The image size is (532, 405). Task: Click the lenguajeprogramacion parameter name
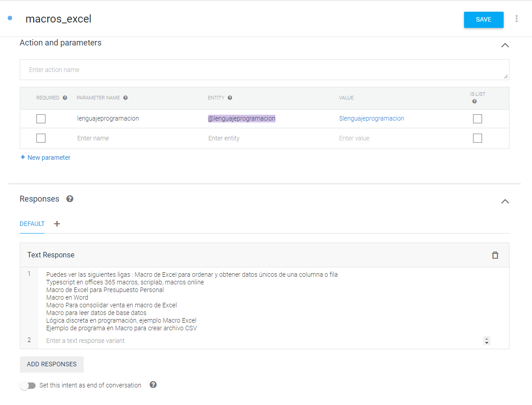108,118
